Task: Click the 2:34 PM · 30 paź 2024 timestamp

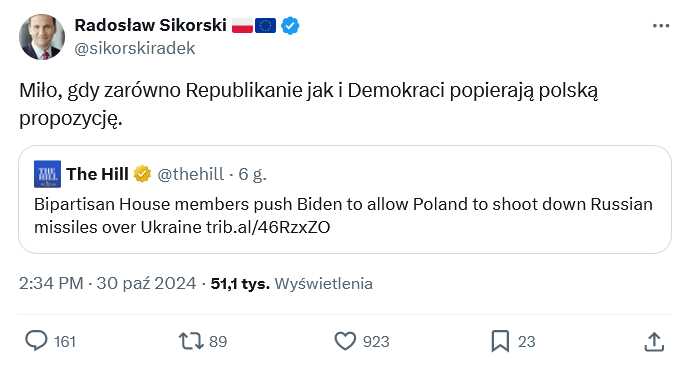Action: tap(107, 283)
